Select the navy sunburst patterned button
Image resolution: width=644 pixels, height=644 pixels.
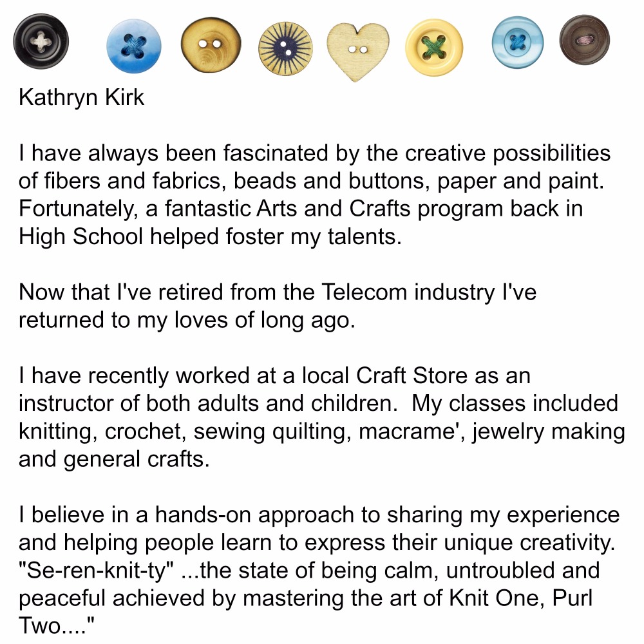[285, 48]
